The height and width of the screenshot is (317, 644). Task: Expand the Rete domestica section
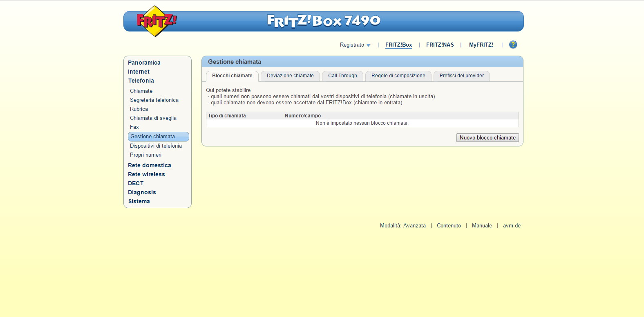pos(149,165)
